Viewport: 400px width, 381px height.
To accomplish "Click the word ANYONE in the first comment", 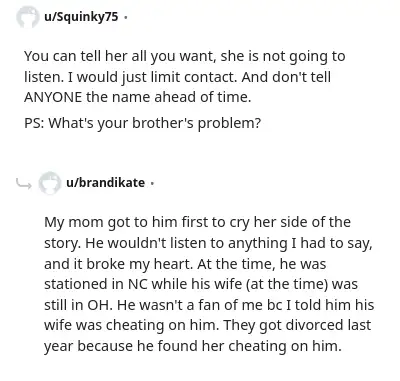I will [x=53, y=97].
